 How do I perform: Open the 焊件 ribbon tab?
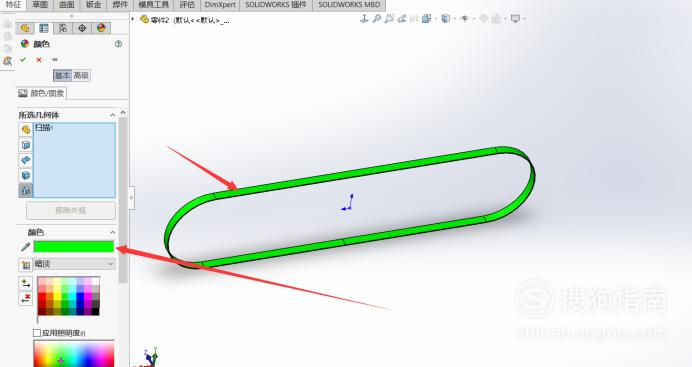120,5
